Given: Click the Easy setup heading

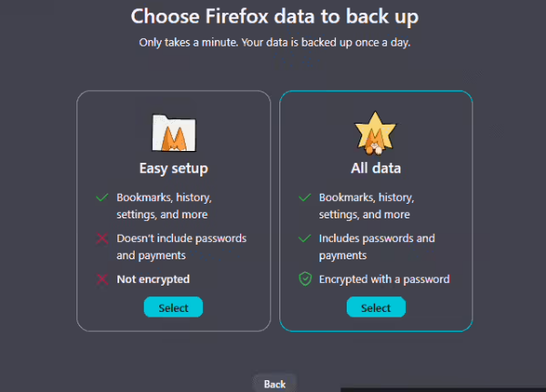Looking at the screenshot, I should (173, 168).
